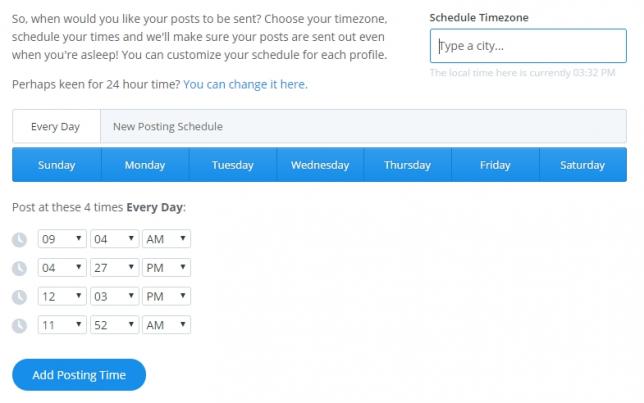Expand the PM dropdown for 12:03 time
The height and width of the screenshot is (403, 644).
click(166, 296)
